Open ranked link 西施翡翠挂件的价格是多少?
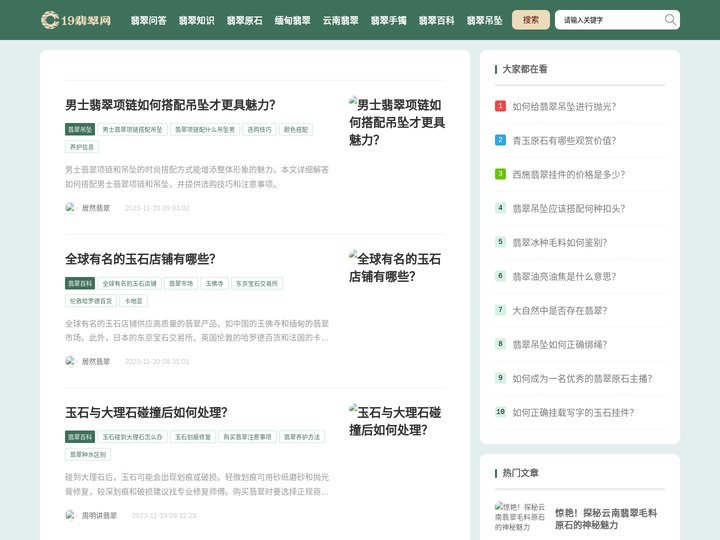720x540 pixels. pyautogui.click(x=568, y=174)
